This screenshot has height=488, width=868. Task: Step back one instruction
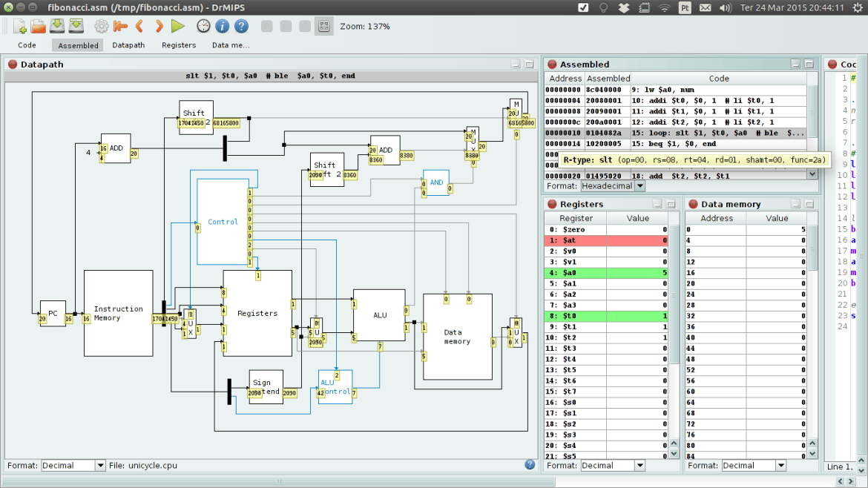click(139, 26)
